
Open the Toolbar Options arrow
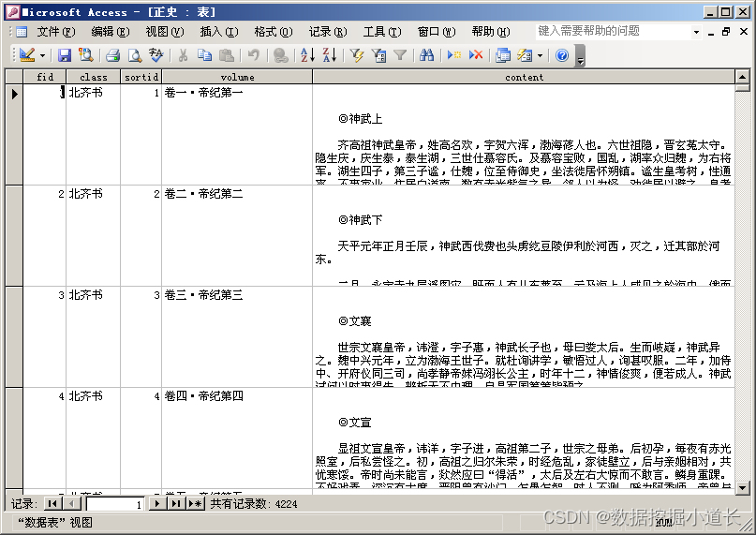(x=581, y=55)
